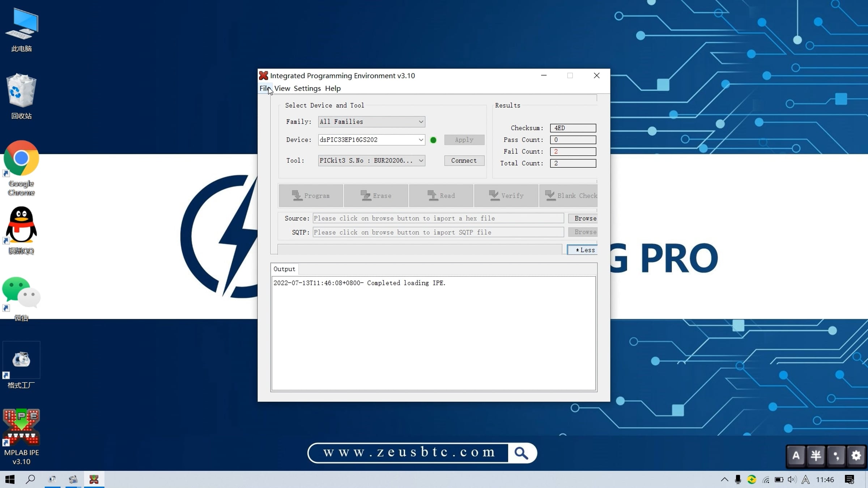Viewport: 868px width, 488px height.
Task: Click Browse next to the Source field
Action: click(x=583, y=218)
